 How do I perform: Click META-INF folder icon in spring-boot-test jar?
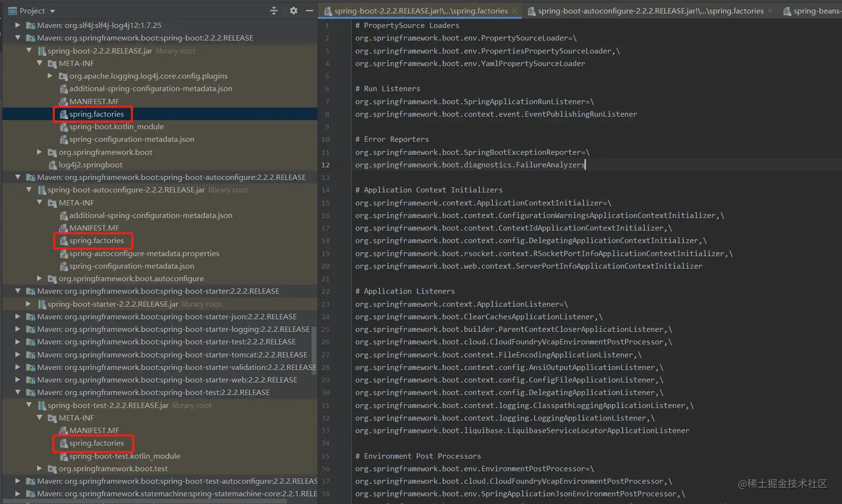tap(52, 418)
